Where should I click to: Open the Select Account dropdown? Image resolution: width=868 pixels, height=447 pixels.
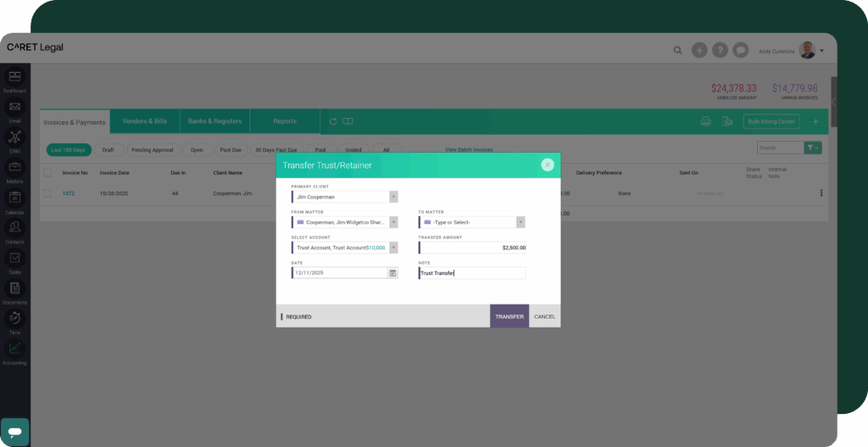pos(393,248)
